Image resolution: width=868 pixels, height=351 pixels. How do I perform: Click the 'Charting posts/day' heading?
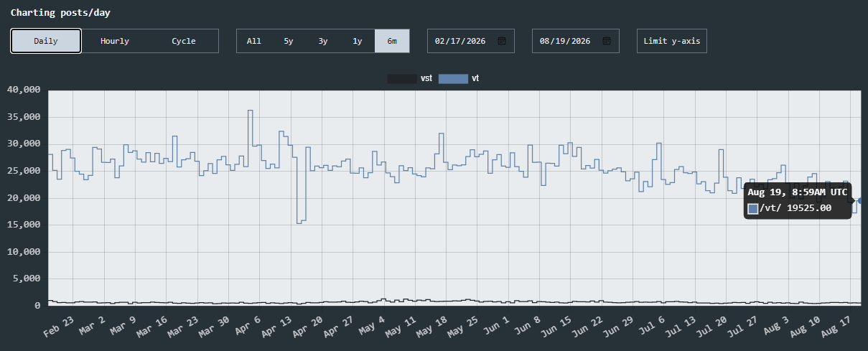pos(60,13)
